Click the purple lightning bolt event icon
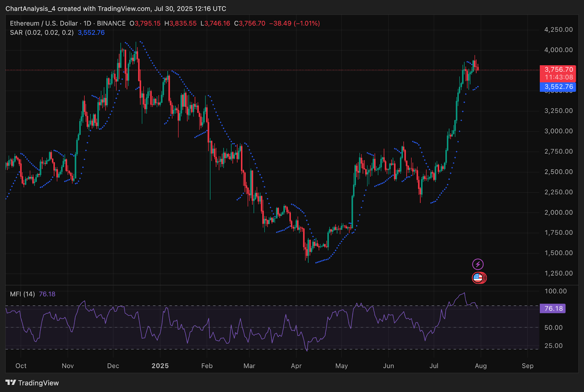584x392 pixels. [x=478, y=264]
